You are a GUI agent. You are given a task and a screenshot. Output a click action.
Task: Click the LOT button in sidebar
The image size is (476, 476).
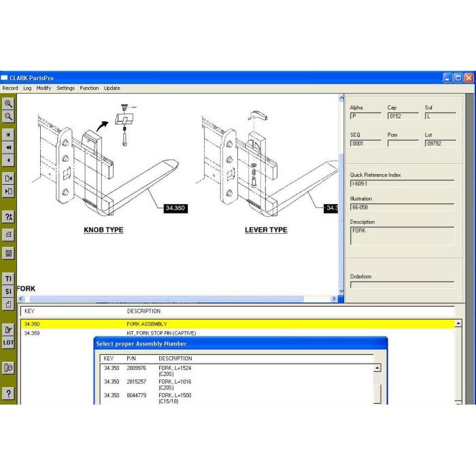[x=8, y=343]
